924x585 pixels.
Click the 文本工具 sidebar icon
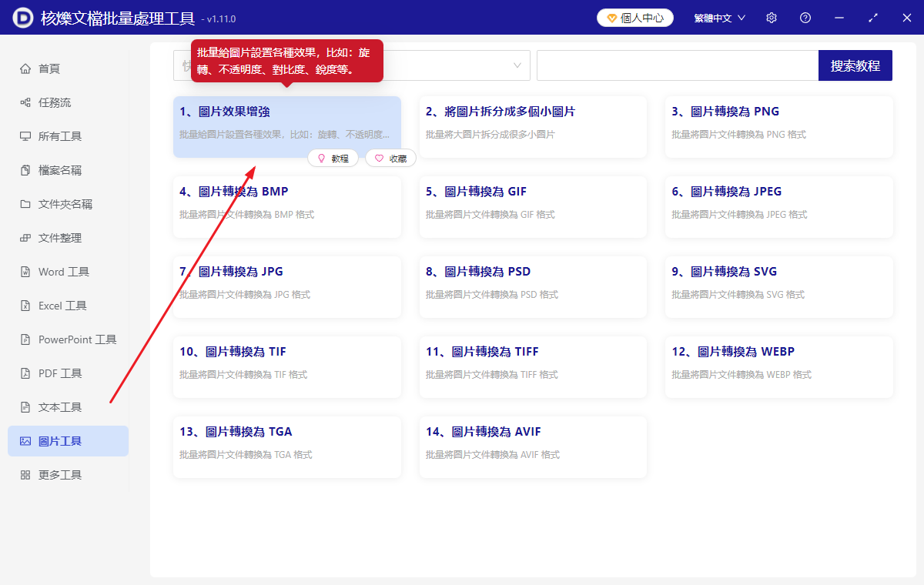pyautogui.click(x=26, y=406)
